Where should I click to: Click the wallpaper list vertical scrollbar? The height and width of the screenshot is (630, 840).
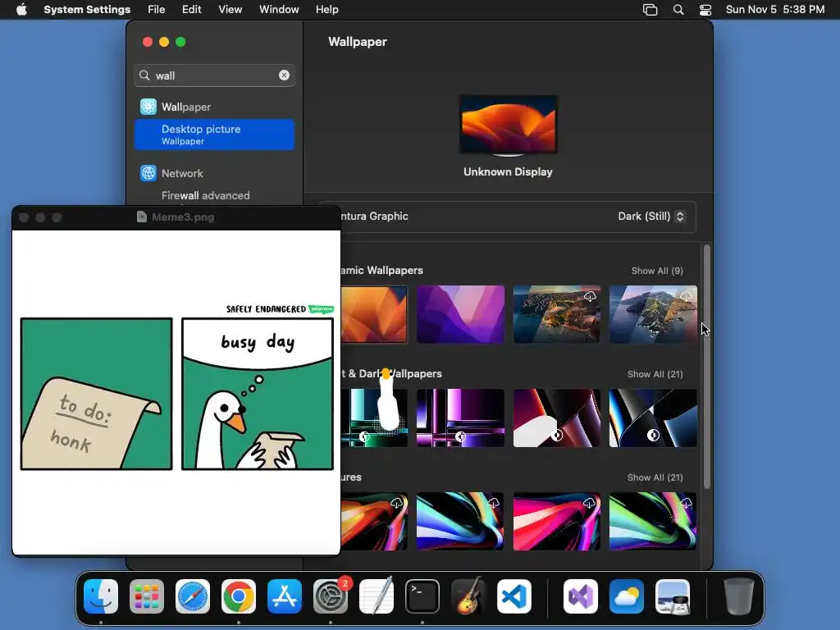707,367
